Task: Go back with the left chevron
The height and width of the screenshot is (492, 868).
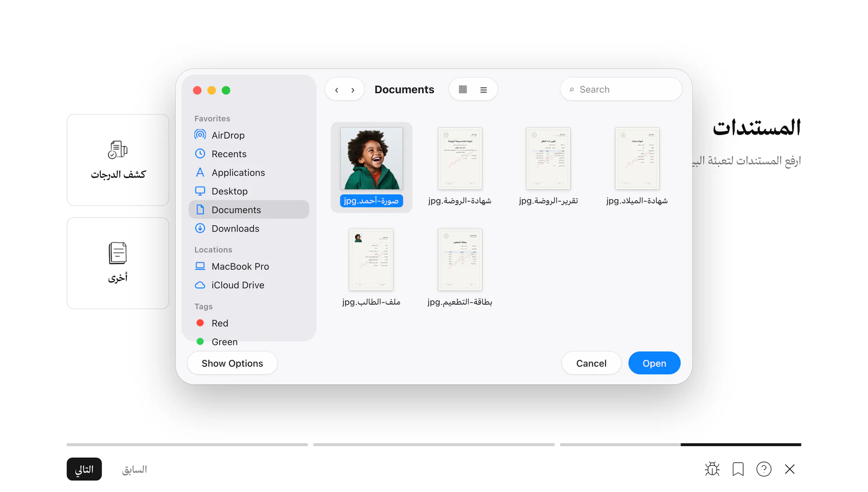Action: point(337,90)
